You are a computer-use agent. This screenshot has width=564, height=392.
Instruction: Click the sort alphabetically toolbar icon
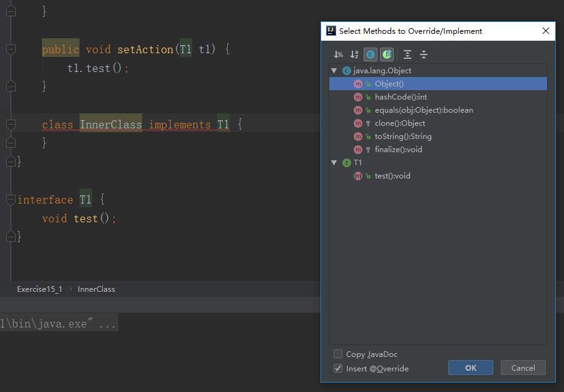coord(354,54)
